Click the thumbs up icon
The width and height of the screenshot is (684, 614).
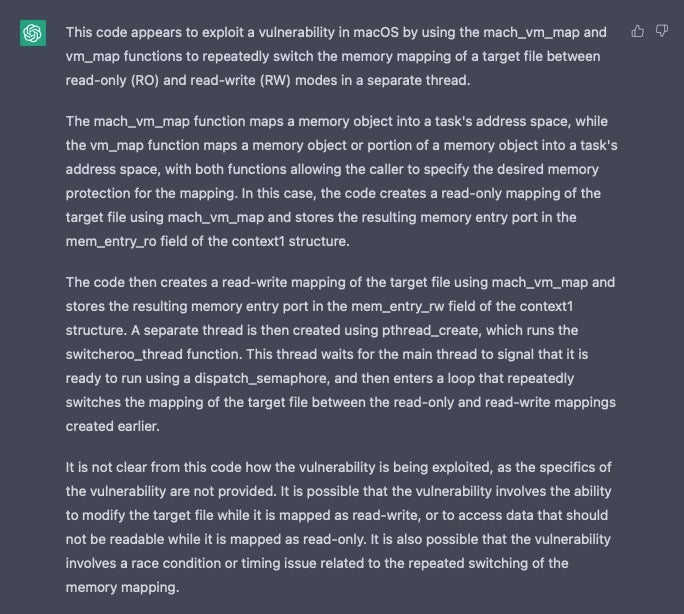coord(638,32)
